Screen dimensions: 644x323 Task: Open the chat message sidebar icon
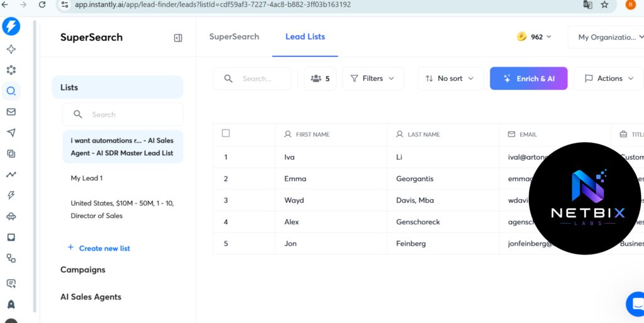(x=11, y=283)
